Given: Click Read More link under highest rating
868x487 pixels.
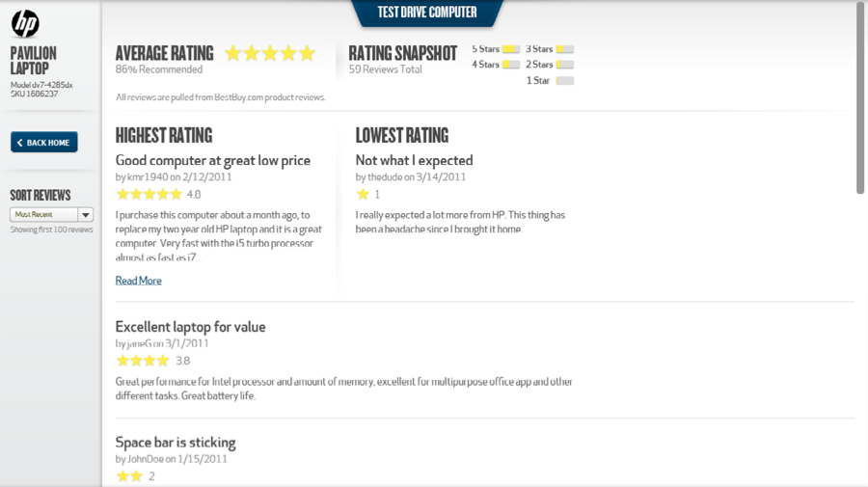Looking at the screenshot, I should click(x=138, y=281).
